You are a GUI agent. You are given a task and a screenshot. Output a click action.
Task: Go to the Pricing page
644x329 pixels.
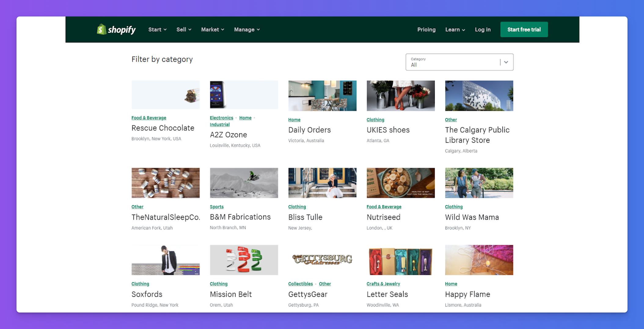click(426, 30)
